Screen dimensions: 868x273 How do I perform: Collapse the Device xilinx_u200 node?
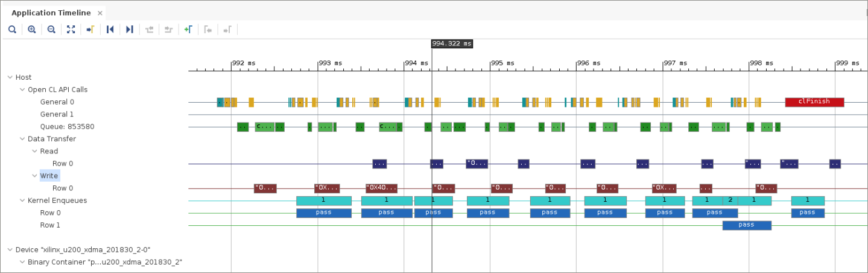tap(10, 249)
